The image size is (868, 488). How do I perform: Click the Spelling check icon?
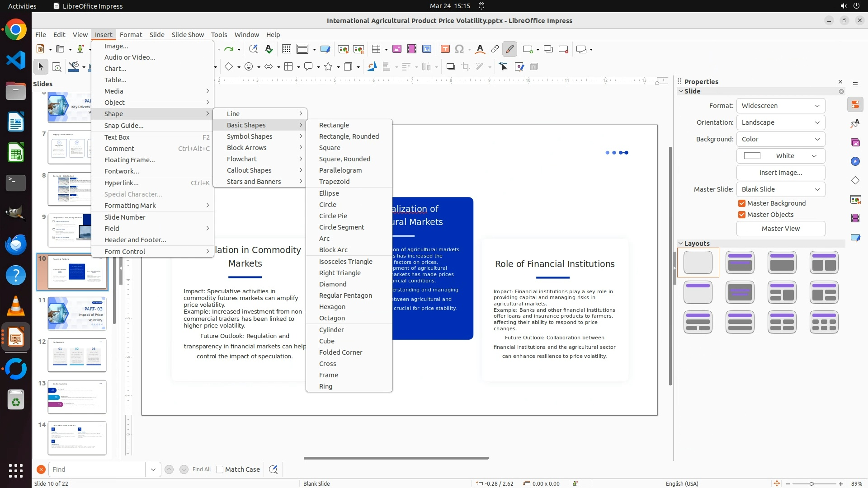(x=269, y=49)
